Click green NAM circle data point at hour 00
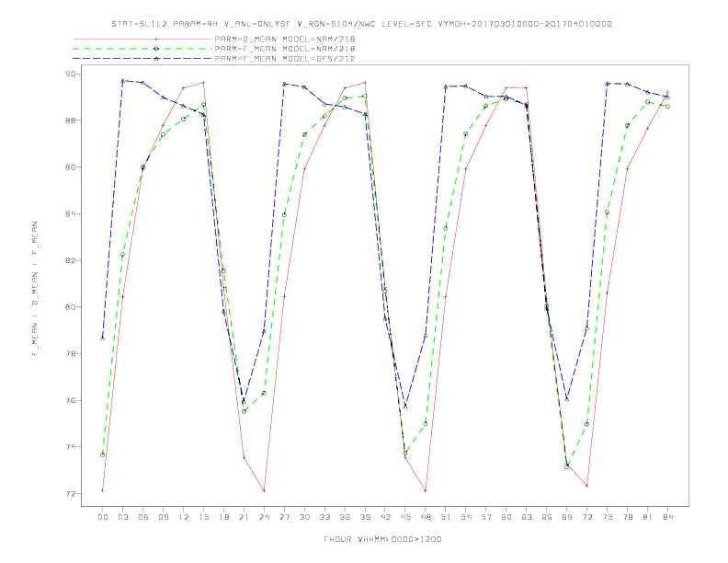 click(103, 454)
